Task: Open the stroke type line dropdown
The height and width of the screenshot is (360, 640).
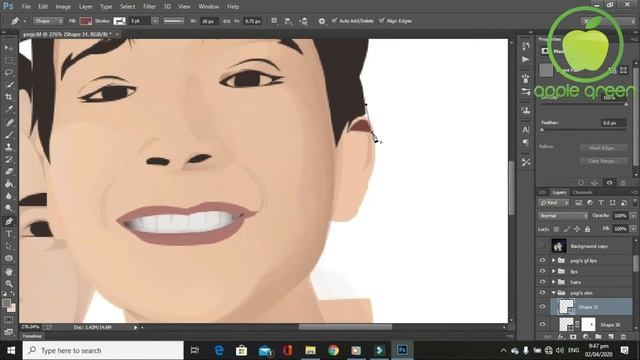Action: pyautogui.click(x=174, y=21)
